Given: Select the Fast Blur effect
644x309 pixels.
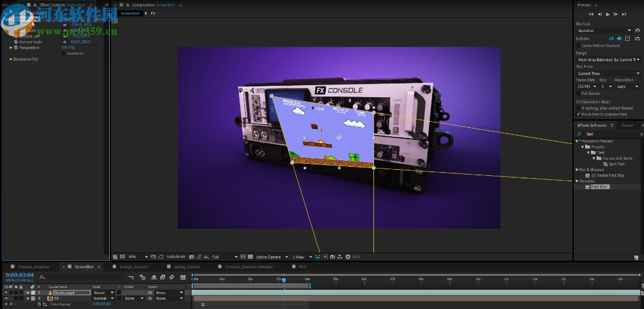Looking at the screenshot, I should click(599, 187).
